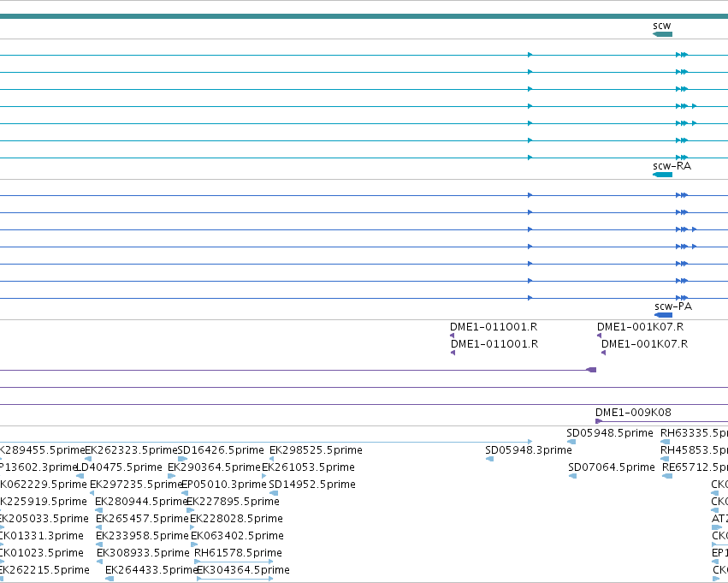Screen dimensions: 728x583
Task: Click the EK233958.5prime EST label
Action: [142, 536]
